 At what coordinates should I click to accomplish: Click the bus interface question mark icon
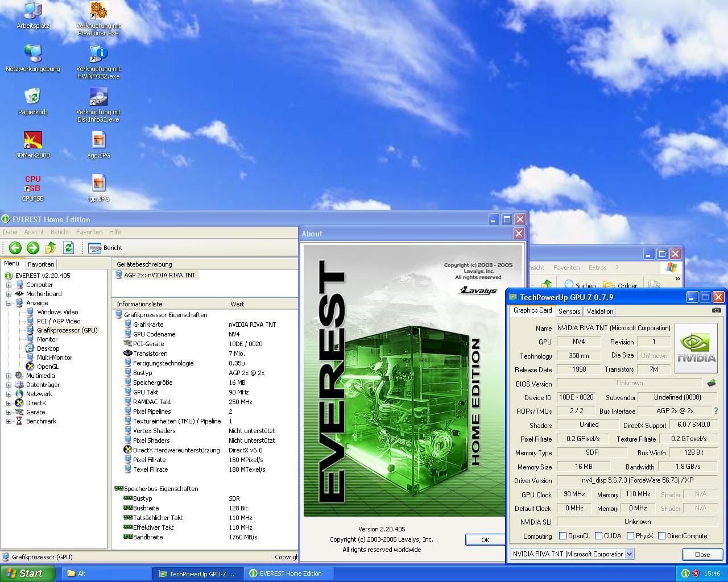click(716, 411)
